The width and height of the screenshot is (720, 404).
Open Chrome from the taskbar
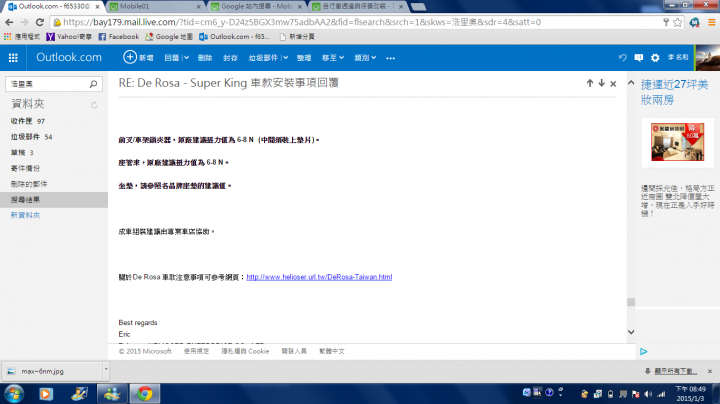pos(145,394)
